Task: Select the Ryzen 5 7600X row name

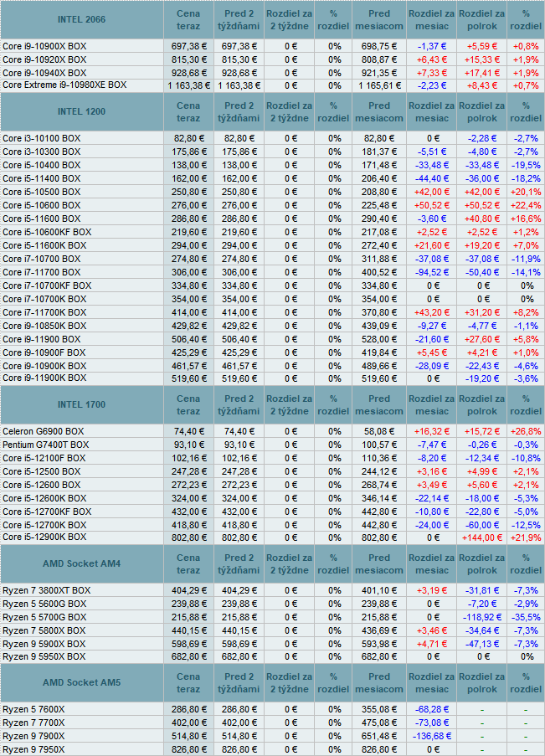Action: [x=33, y=710]
